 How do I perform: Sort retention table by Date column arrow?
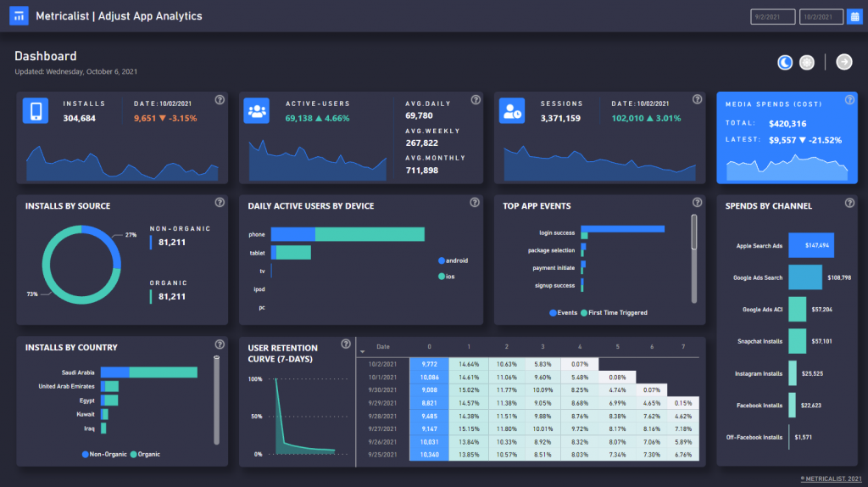[x=364, y=350]
